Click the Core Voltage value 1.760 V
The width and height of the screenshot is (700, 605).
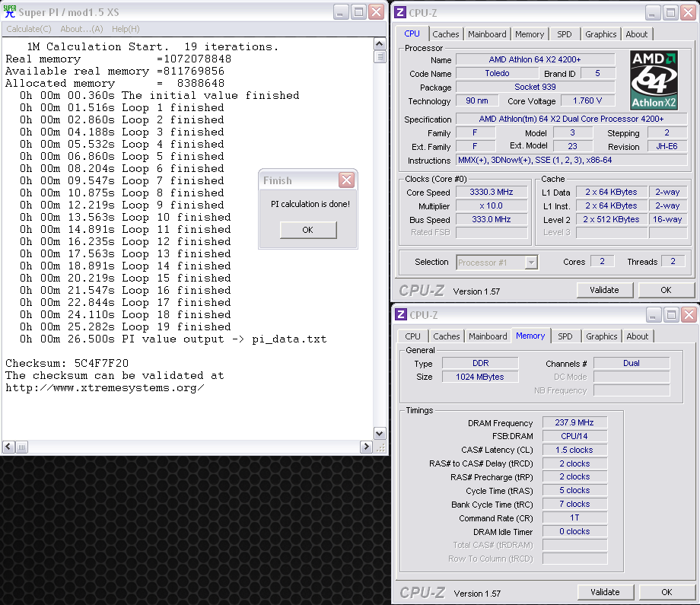point(587,101)
